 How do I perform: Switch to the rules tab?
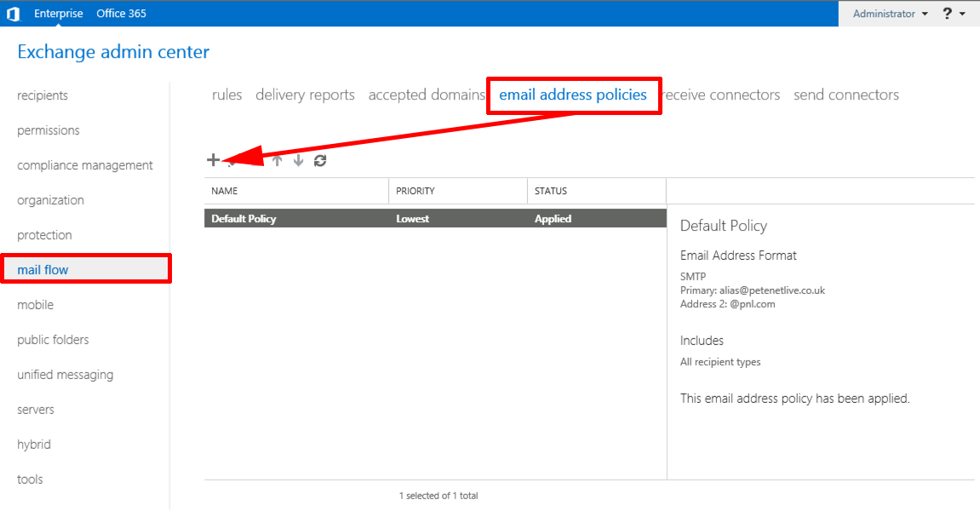pos(226,95)
